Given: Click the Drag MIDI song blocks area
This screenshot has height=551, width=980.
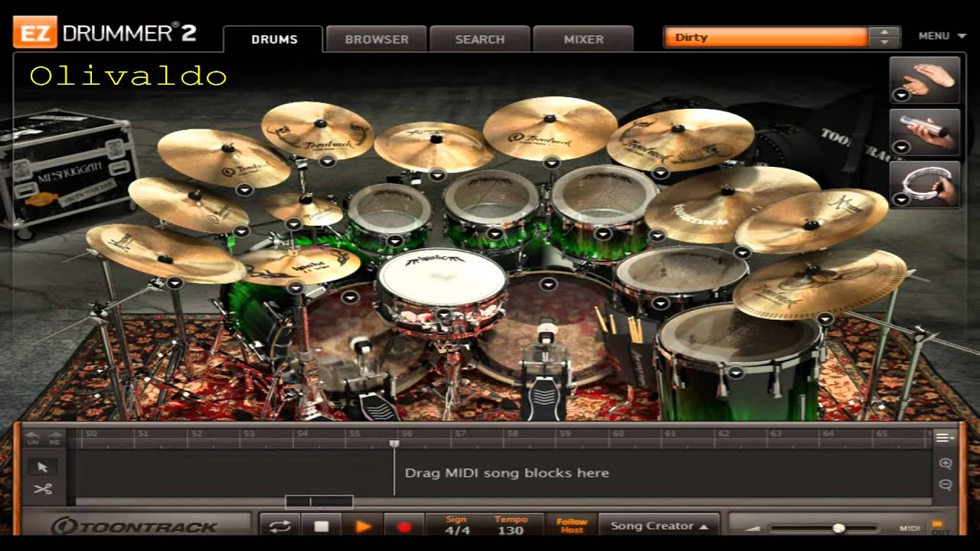Looking at the screenshot, I should pos(507,473).
